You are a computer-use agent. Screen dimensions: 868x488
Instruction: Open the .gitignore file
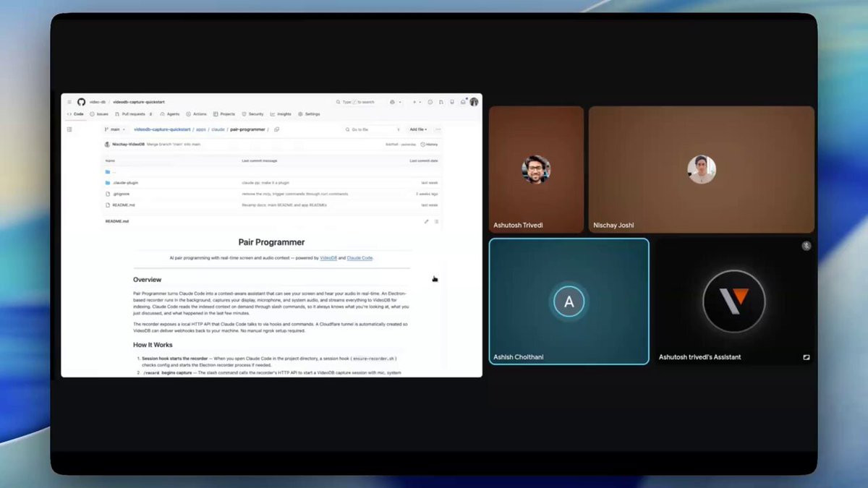coord(121,194)
